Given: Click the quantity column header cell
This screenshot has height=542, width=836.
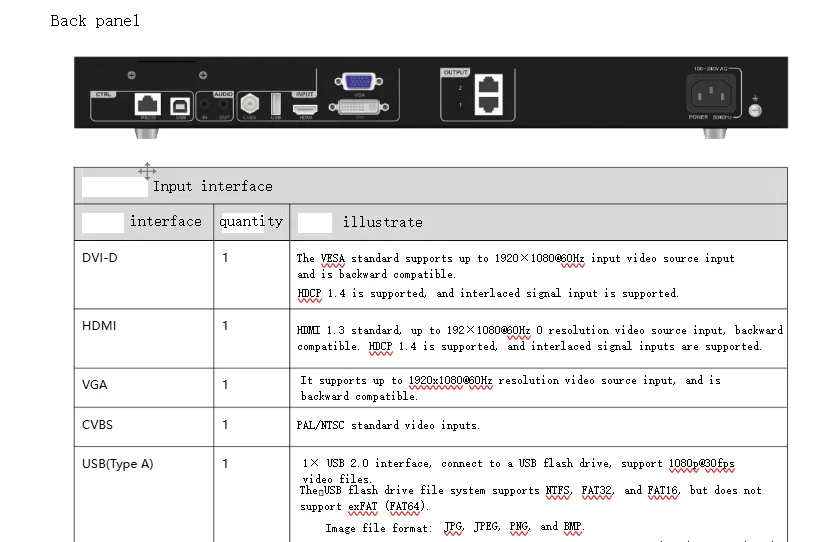Looking at the screenshot, I should pos(251,222).
